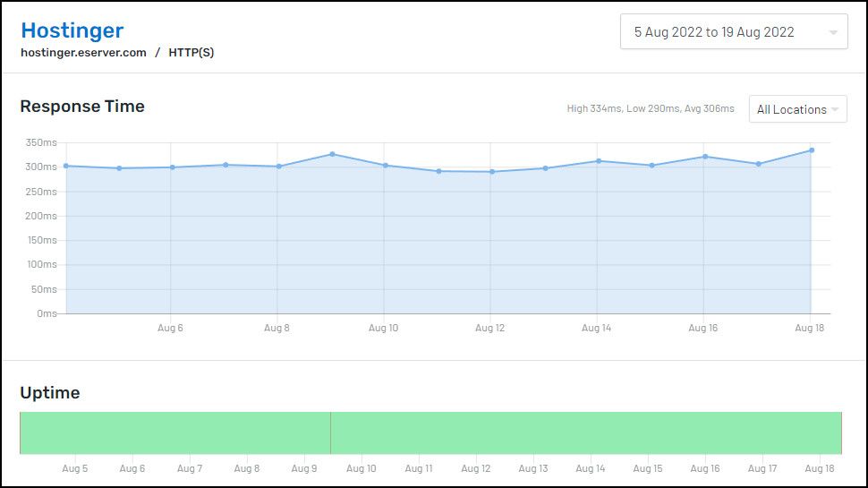Click the 100ms axis label
The height and width of the screenshot is (488, 868).
pyautogui.click(x=42, y=265)
